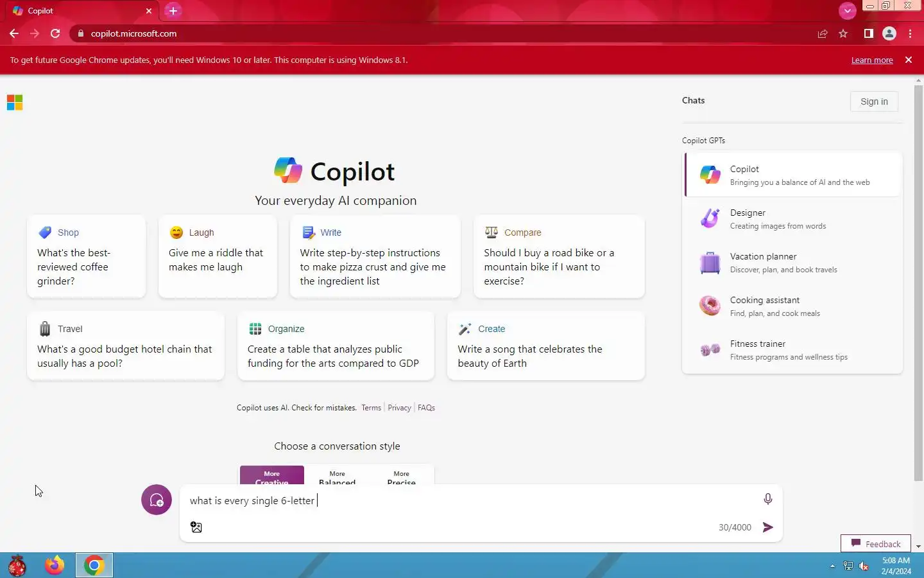Close the Copilot browser tab
Image resolution: width=924 pixels, height=578 pixels.
tap(149, 11)
